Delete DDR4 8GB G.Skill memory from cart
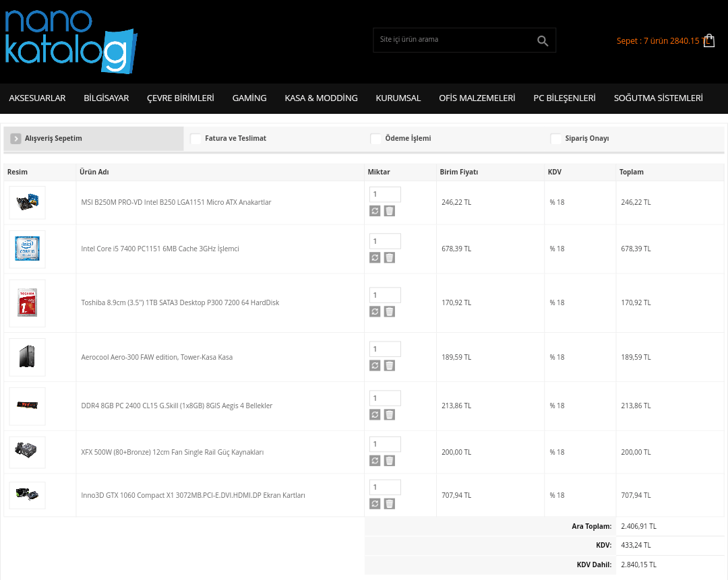 pos(390,414)
